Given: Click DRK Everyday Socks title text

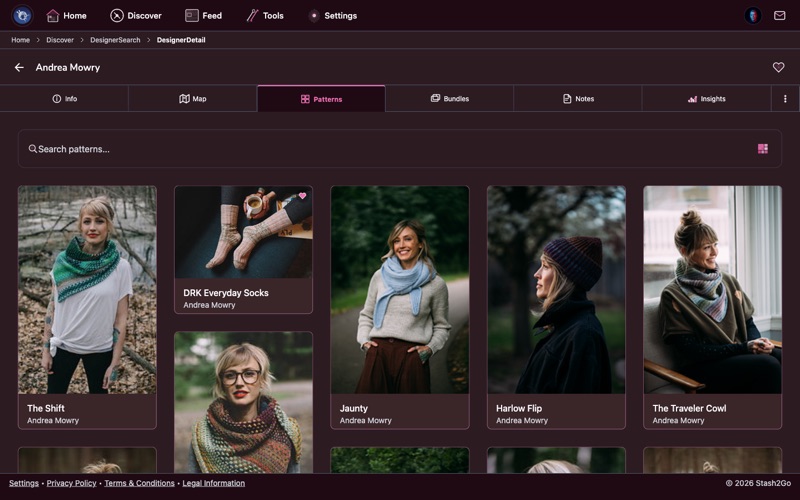Looking at the screenshot, I should tap(226, 293).
